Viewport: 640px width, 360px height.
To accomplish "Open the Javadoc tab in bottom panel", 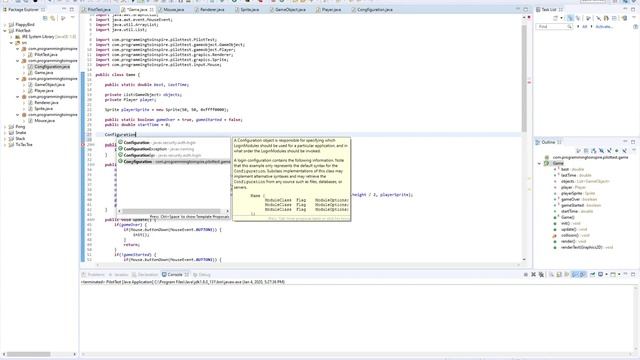I will click(x=118, y=275).
